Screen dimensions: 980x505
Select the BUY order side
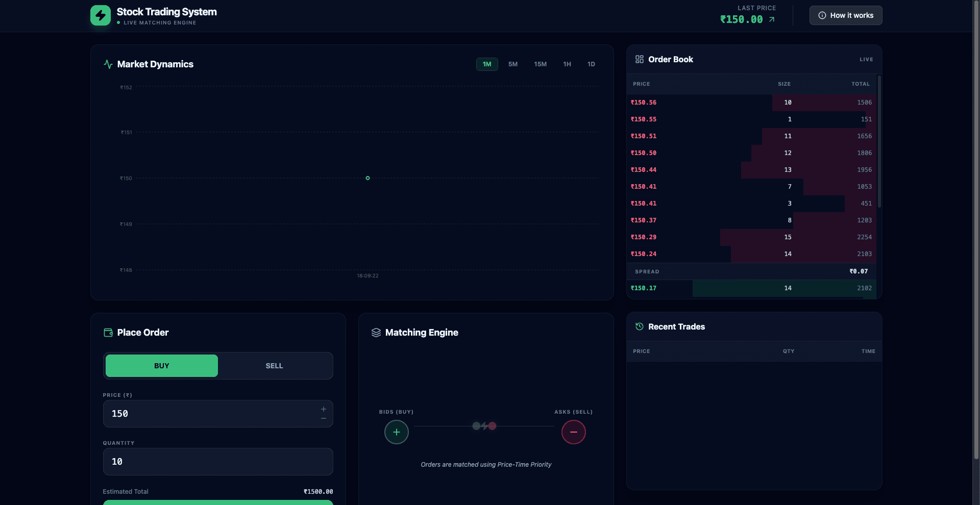click(x=162, y=366)
